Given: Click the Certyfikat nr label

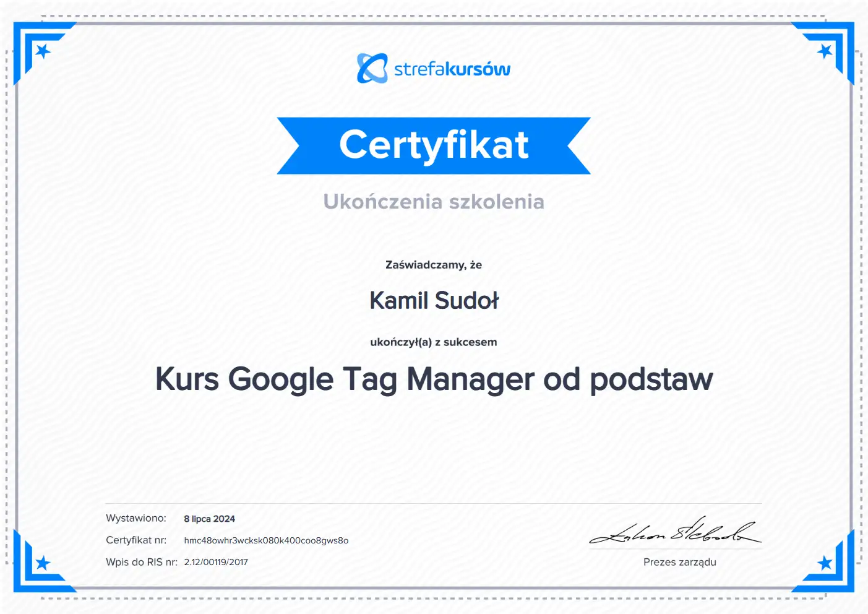Looking at the screenshot, I should (136, 540).
